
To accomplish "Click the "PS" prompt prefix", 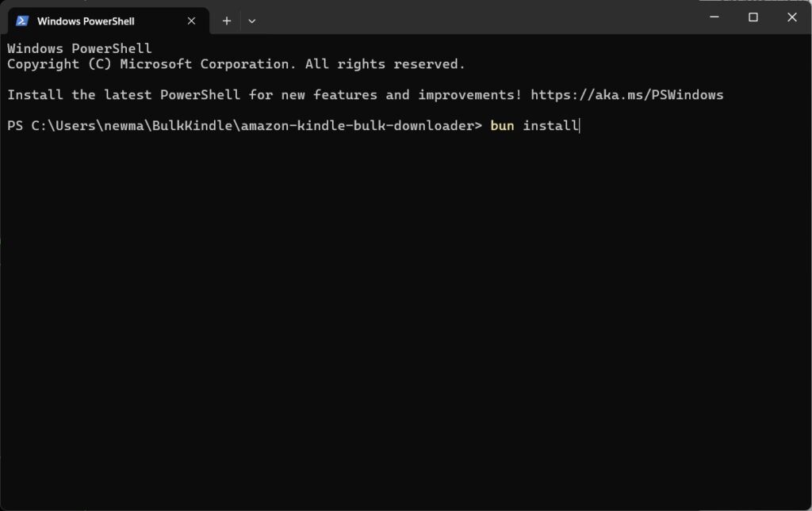I will 15,126.
